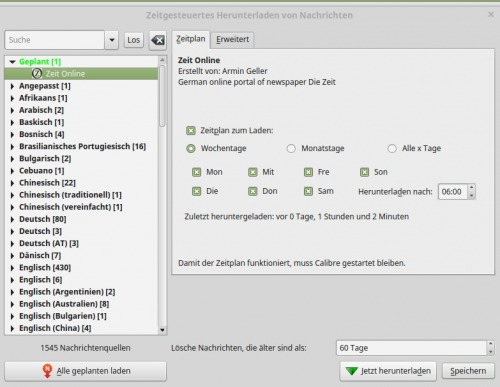Expand the Englisch [430] category
Viewport: 500px width, 387px height.
[12, 268]
